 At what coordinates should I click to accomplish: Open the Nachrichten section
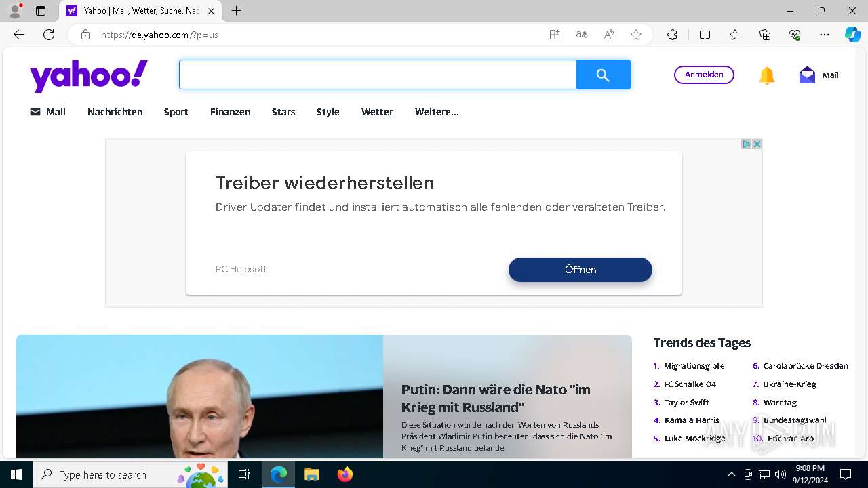coord(115,112)
